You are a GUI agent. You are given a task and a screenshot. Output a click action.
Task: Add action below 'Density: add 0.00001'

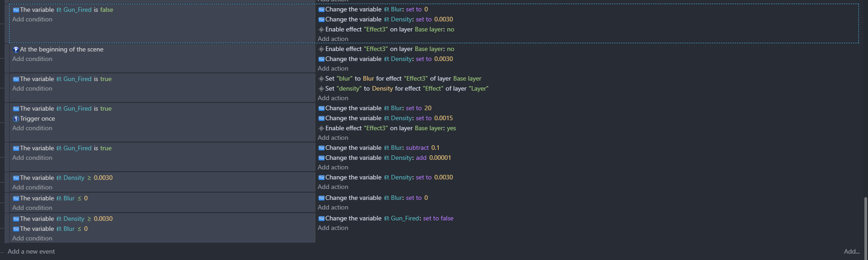point(333,168)
